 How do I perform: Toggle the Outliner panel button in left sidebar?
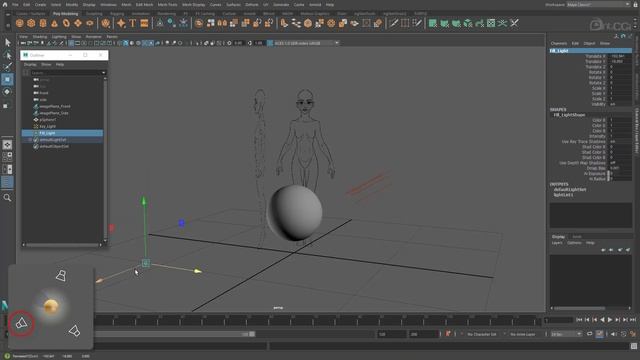tap(7, 182)
